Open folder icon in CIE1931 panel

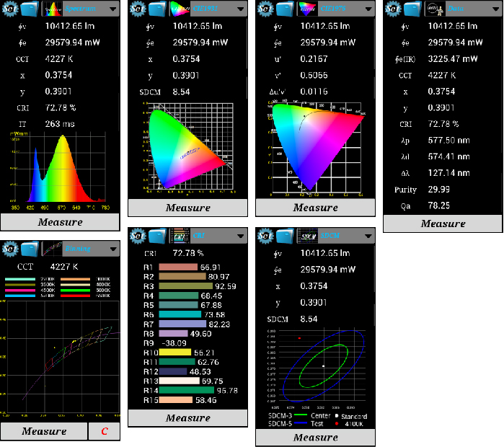157,9
